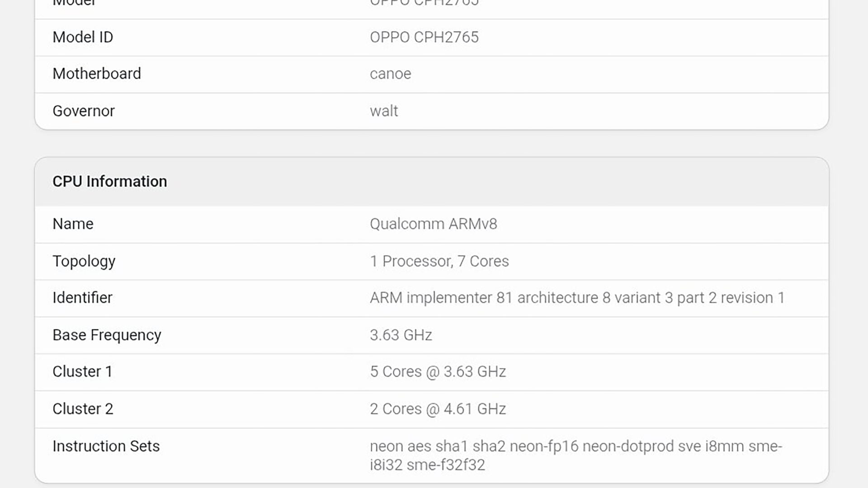Click the Topology row label
Viewport: 868px width, 488px height.
pyautogui.click(x=84, y=261)
